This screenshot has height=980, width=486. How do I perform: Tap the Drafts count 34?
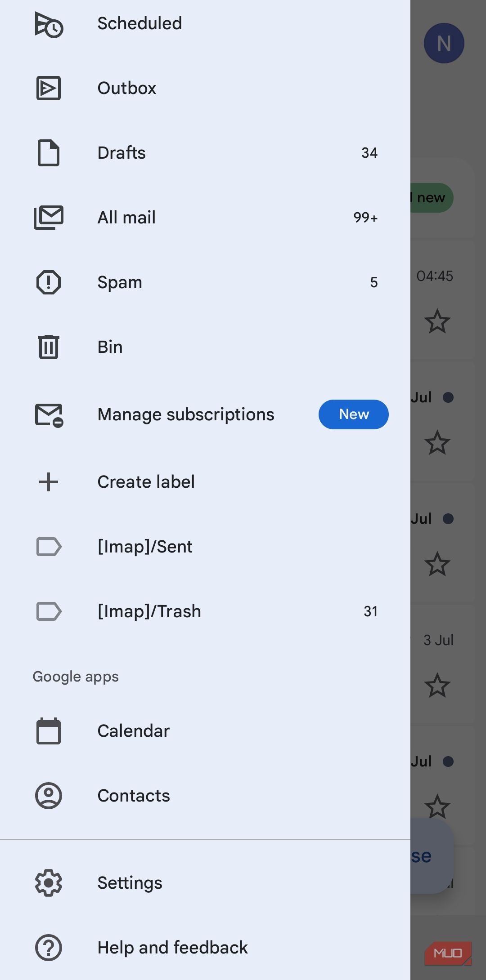point(369,153)
